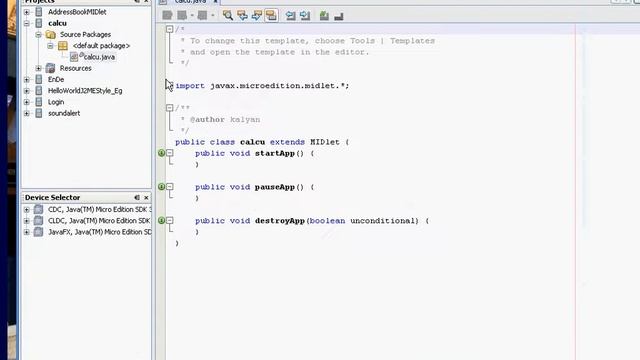Click the Resources folder icon
The image size is (640, 360).
tap(51, 68)
